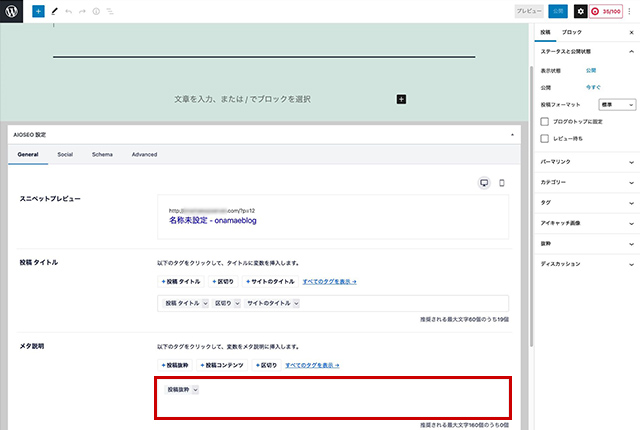Click すべてのタグを表示 link under 投稿タイトル
Image resolution: width=640 pixels, height=430 pixels.
329,281
